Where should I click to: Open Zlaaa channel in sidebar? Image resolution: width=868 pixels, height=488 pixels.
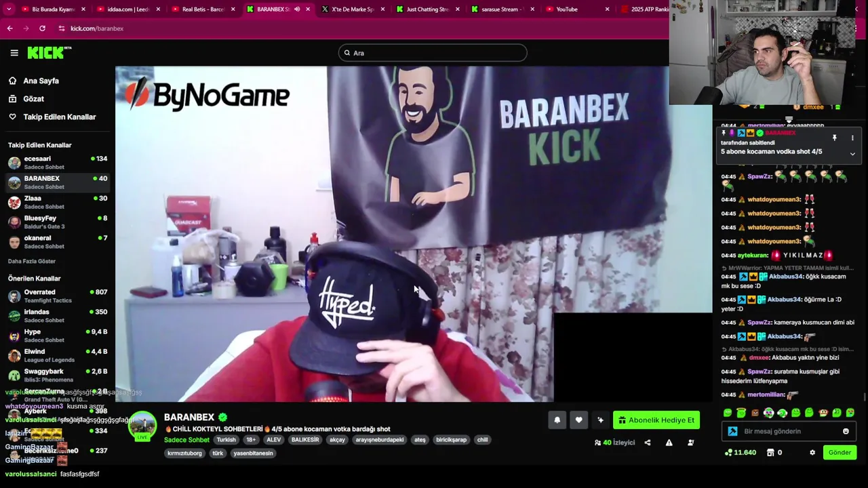[x=57, y=202]
